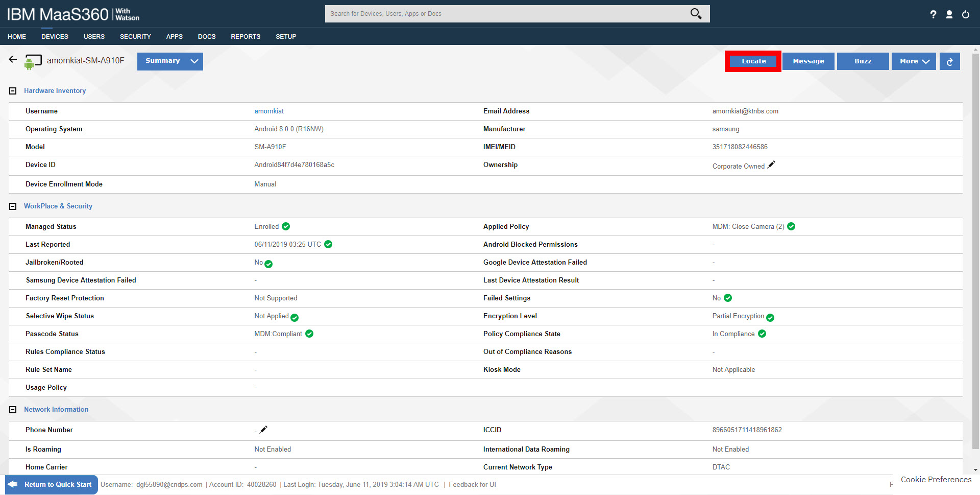Select the IMEI value 351718082446586
Screen dimensions: 980x495
(x=740, y=147)
